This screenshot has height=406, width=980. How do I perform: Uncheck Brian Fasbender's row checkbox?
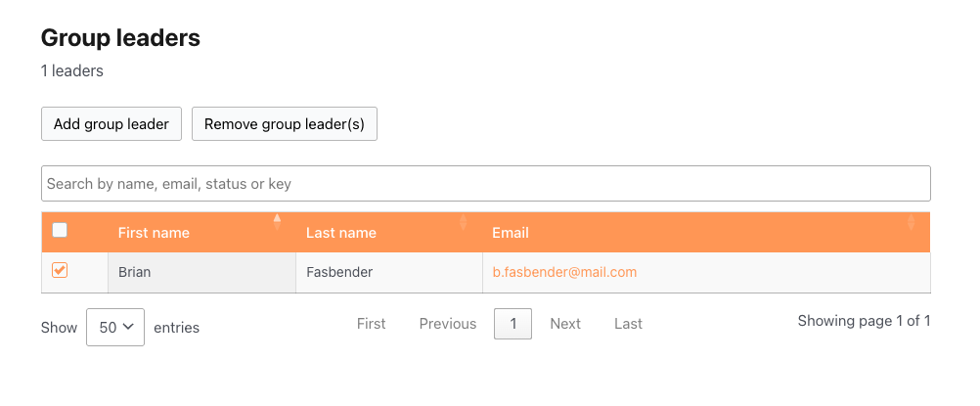(60, 270)
